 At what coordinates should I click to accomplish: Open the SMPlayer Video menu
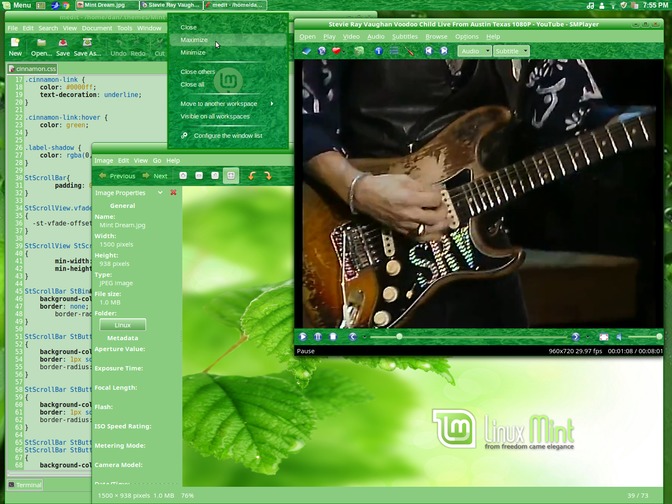pyautogui.click(x=351, y=37)
